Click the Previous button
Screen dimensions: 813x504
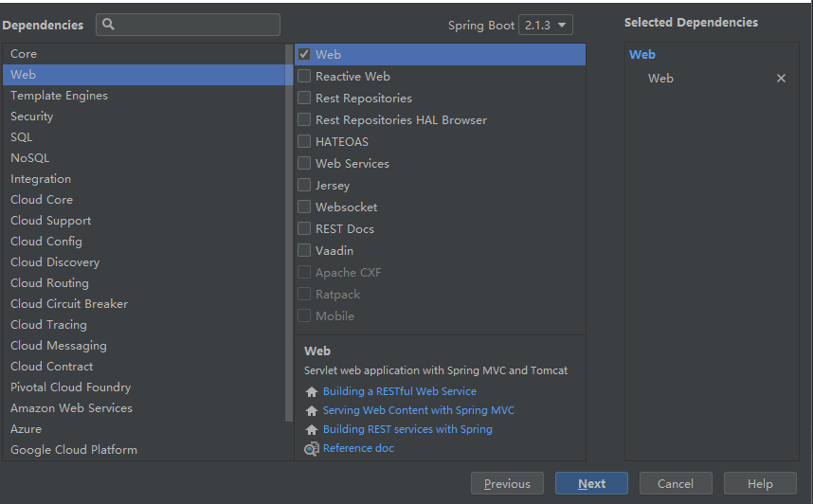click(x=507, y=483)
